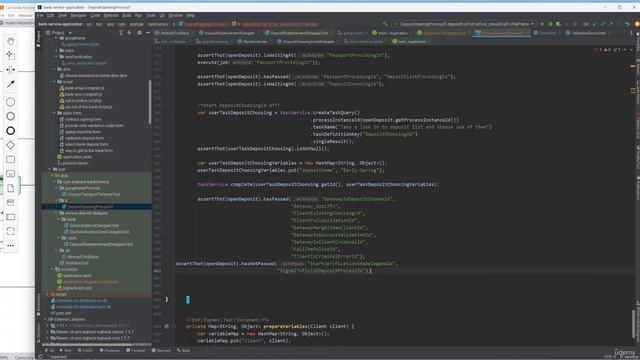Expand the target folder in project tree
This screenshot has height=360, width=640.
(48, 294)
